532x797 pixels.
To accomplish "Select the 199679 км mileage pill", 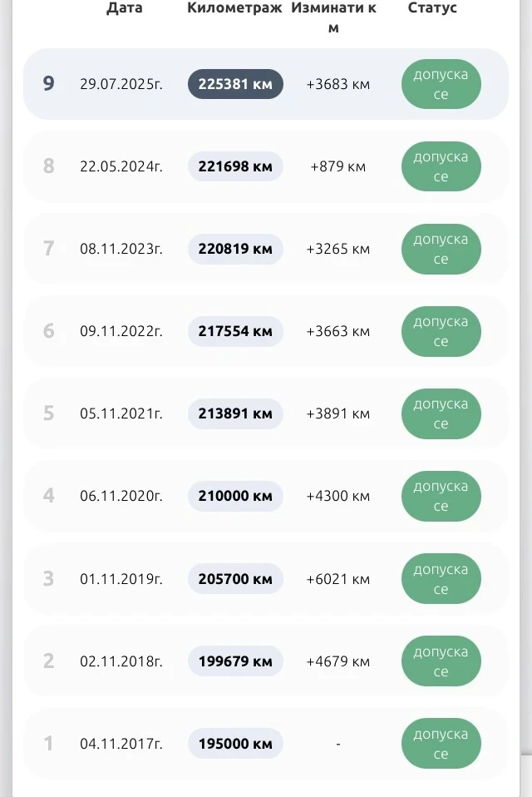I will tap(235, 661).
